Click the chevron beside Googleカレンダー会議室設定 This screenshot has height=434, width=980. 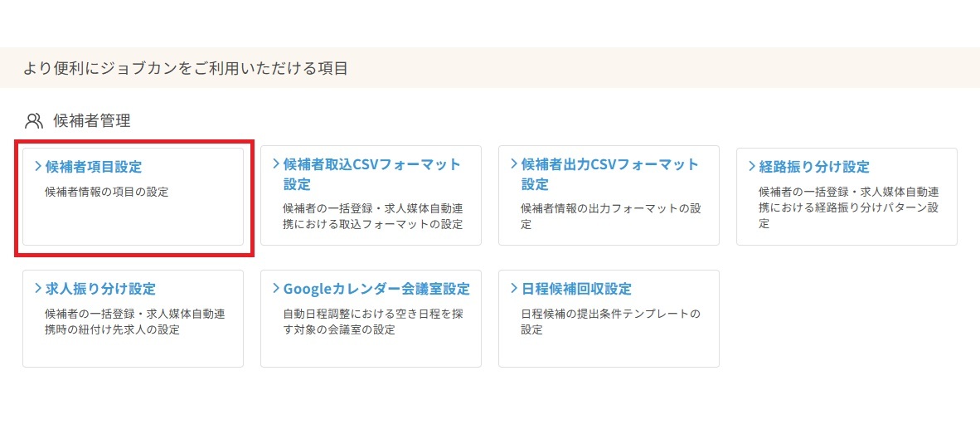coord(276,289)
